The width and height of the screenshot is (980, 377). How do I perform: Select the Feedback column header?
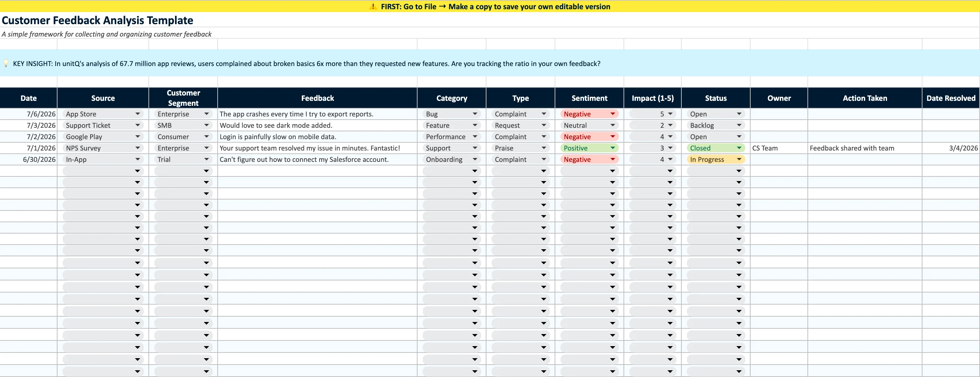(317, 98)
